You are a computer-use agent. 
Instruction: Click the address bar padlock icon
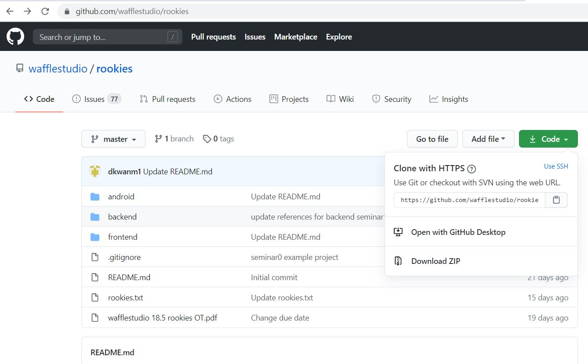(x=67, y=11)
